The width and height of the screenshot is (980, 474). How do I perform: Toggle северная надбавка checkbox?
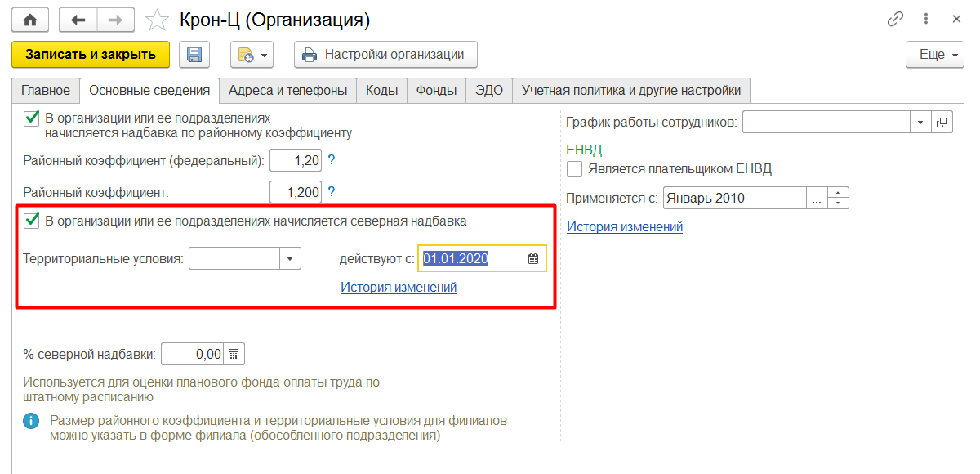click(32, 221)
